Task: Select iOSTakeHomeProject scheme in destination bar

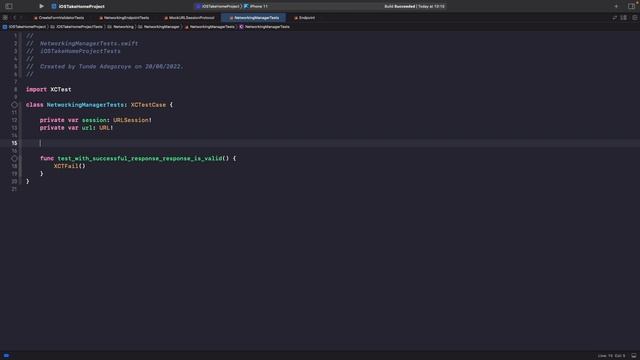Action: click(218, 6)
